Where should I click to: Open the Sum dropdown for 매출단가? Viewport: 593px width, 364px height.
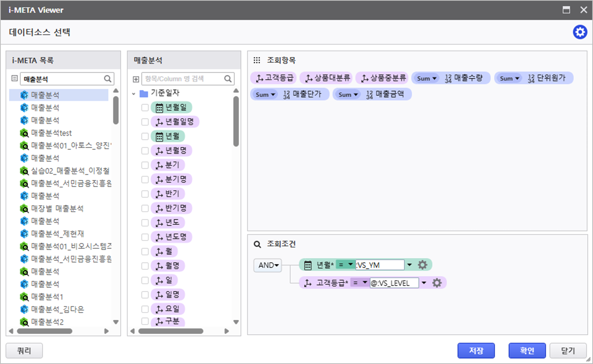pos(265,95)
